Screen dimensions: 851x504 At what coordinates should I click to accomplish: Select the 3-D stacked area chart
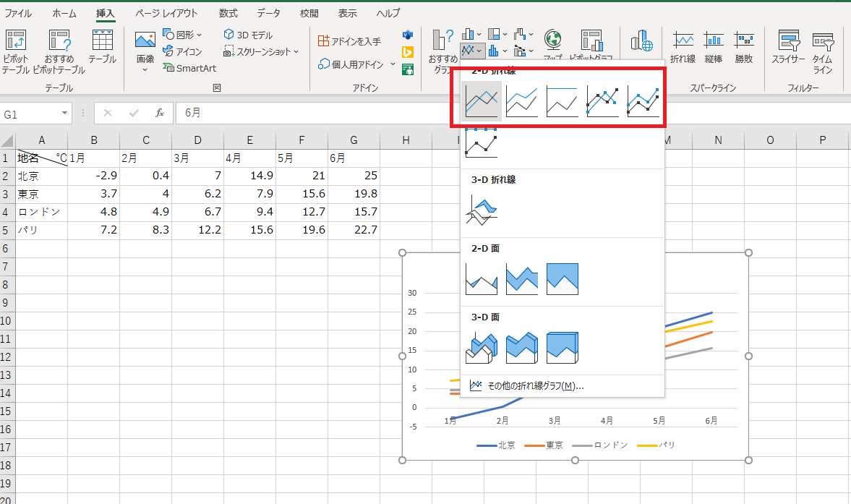coord(521,348)
